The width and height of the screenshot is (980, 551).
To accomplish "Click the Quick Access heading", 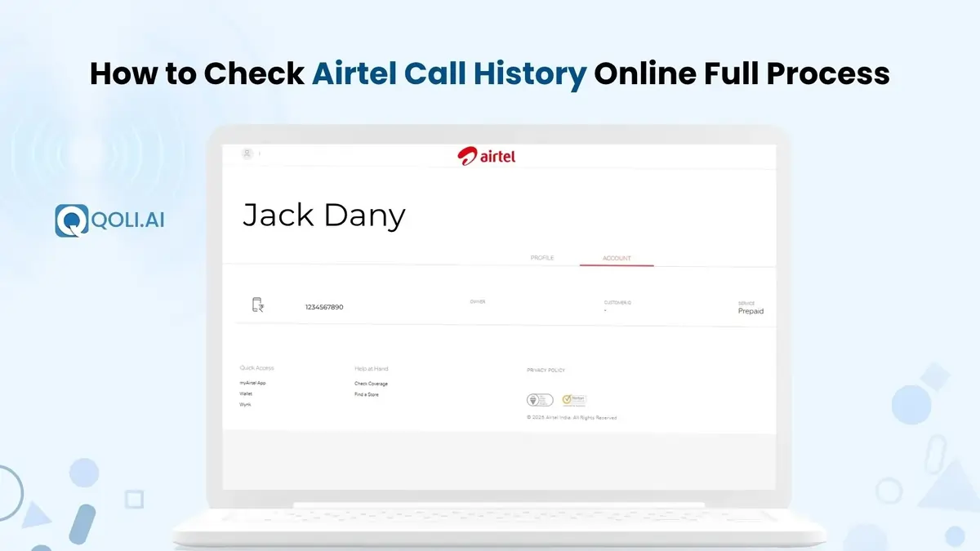I will (x=256, y=368).
